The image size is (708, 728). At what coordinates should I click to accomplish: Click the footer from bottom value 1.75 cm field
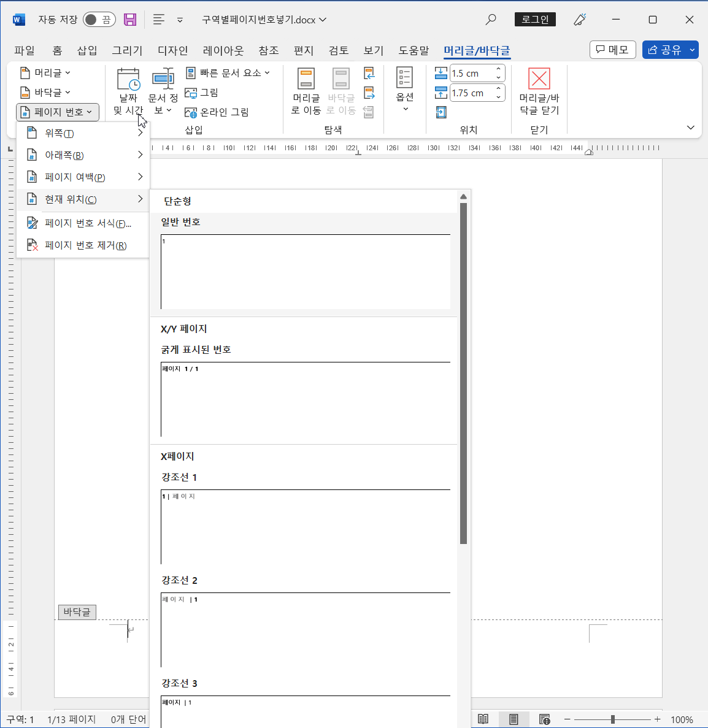pos(471,93)
